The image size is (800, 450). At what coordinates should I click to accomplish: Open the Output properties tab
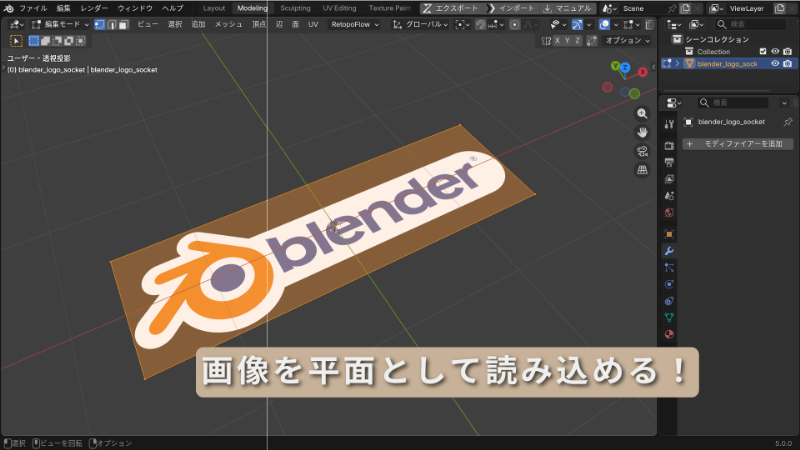[669, 163]
